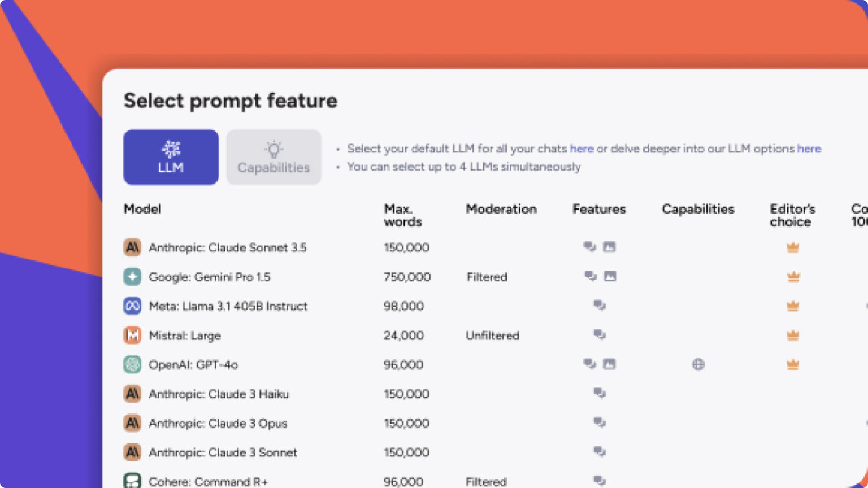Switch to the Capabilities tab

click(274, 157)
